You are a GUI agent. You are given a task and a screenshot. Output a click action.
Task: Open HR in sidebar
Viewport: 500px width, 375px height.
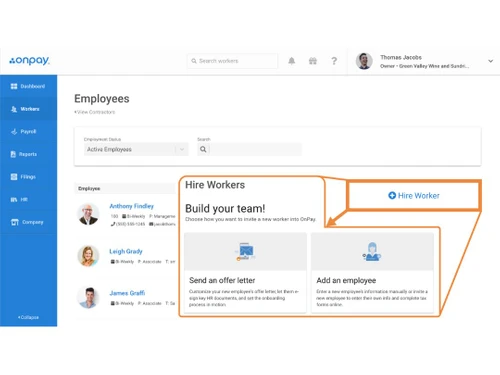[x=28, y=200]
